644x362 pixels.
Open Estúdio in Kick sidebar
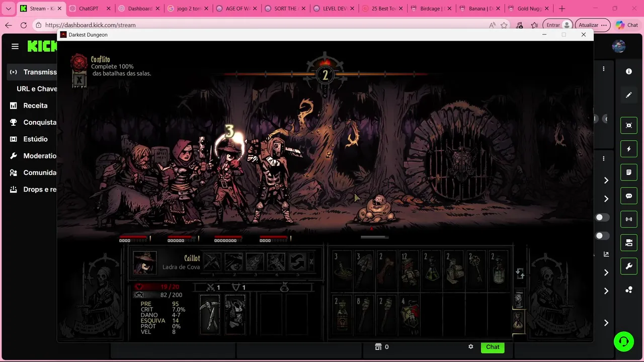[29, 139]
